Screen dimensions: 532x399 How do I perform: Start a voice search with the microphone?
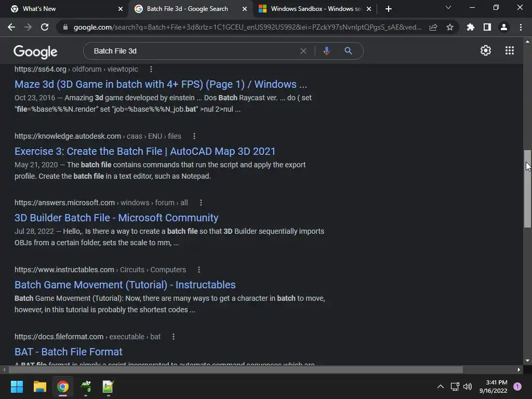tap(326, 51)
